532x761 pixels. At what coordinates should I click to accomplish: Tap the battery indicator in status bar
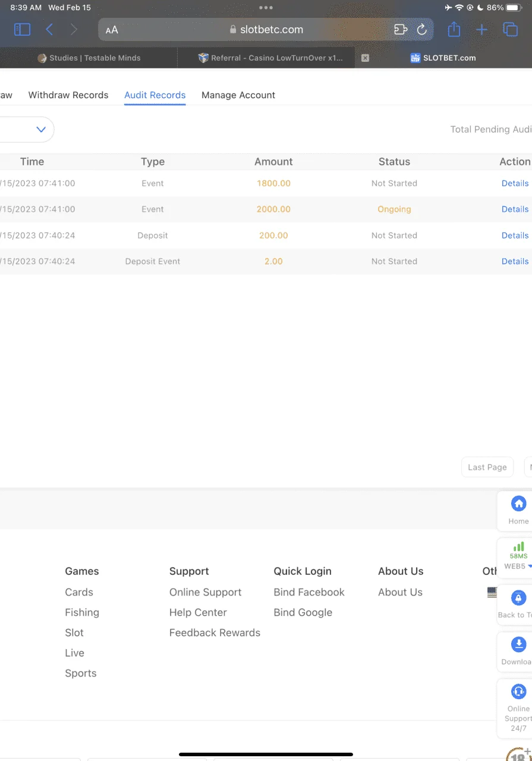pos(514,8)
